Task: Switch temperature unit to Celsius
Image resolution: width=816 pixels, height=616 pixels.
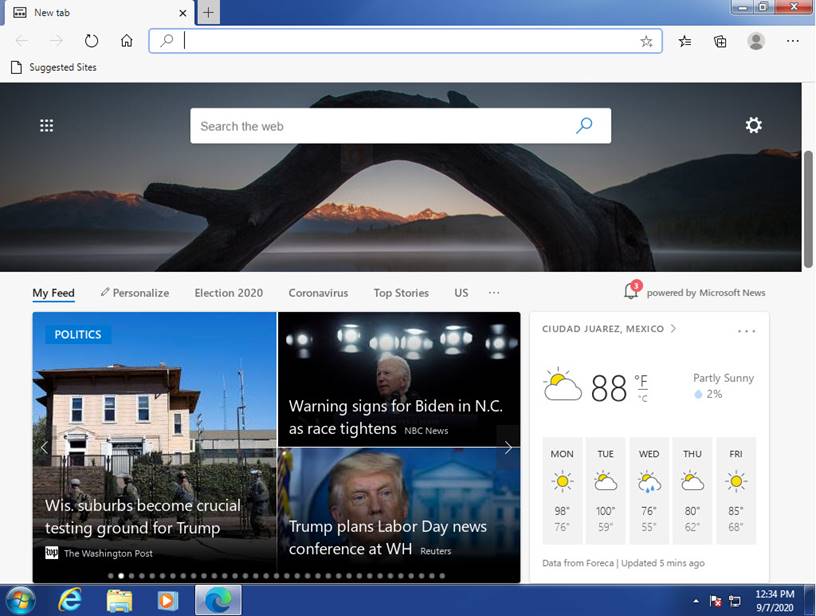Action: pos(641,398)
